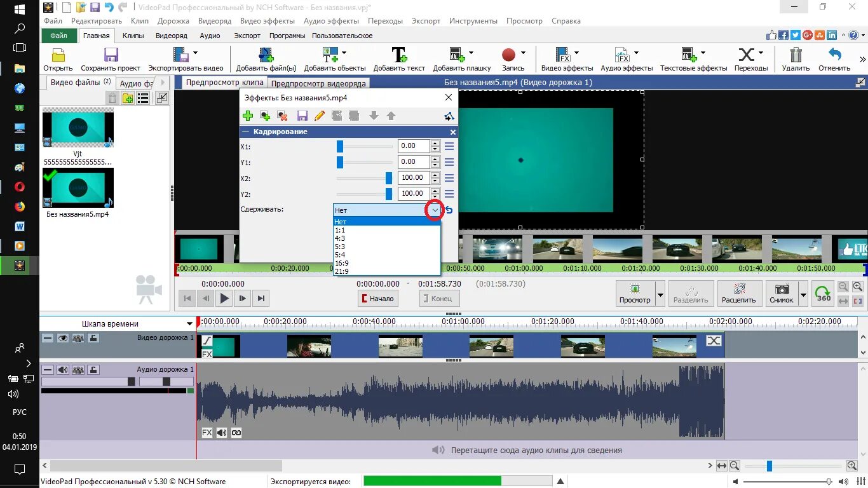868x488 pixels.
Task: Open the Y2 keyframe menu icon
Action: (449, 194)
